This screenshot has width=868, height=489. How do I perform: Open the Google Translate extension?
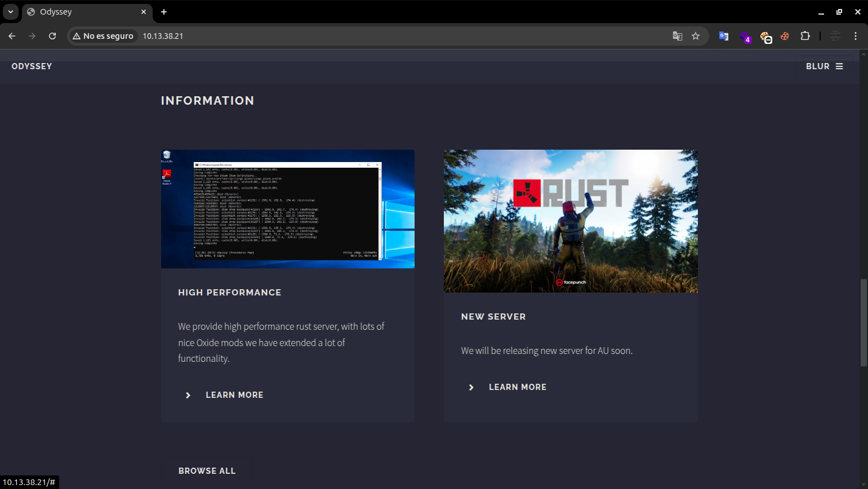tap(724, 36)
